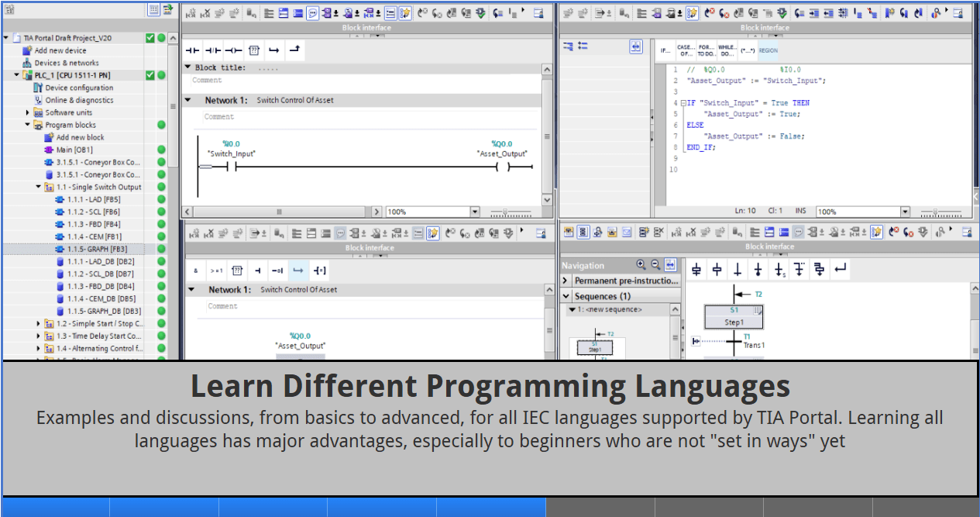Insert REGION snippet in SCL editor
The height and width of the screenshot is (517, 980).
point(768,50)
